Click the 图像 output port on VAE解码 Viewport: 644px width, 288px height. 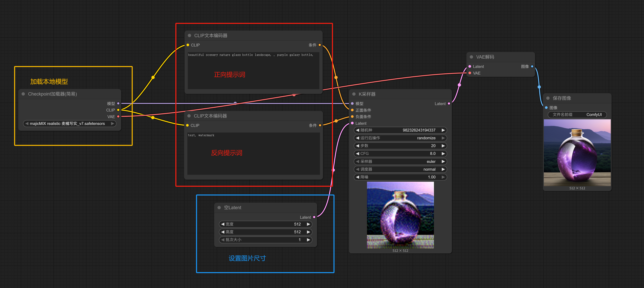(532, 66)
